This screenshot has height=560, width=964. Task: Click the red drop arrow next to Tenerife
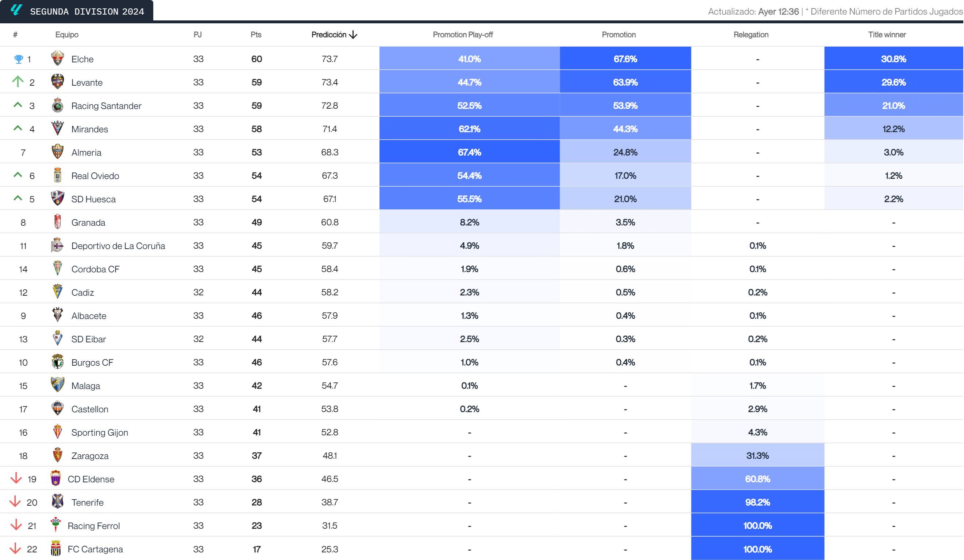[16, 502]
